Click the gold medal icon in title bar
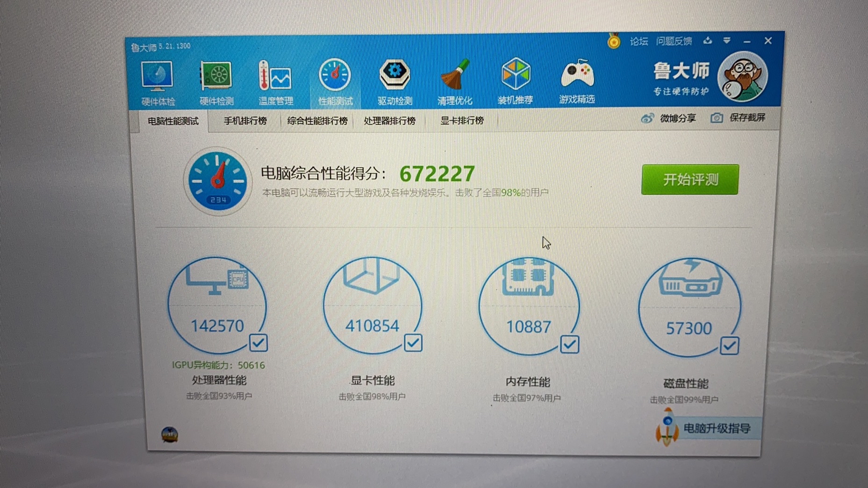Image resolution: width=868 pixels, height=488 pixels. (614, 41)
